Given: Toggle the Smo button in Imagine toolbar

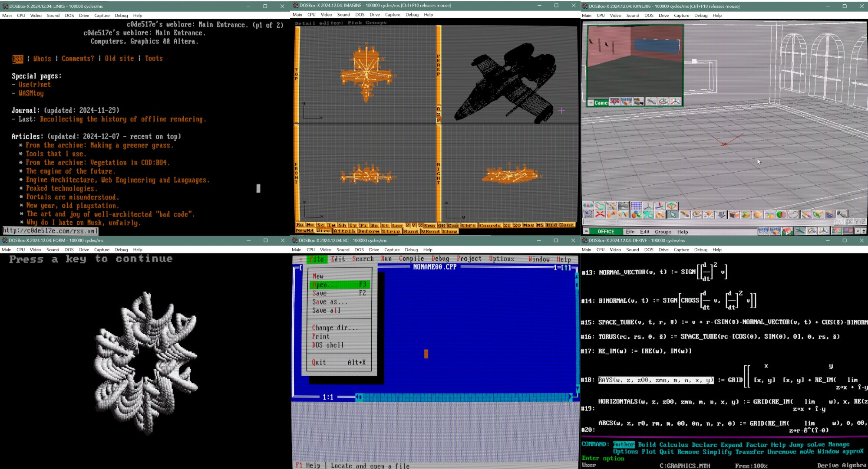Looking at the screenshot, I should pos(429,226).
